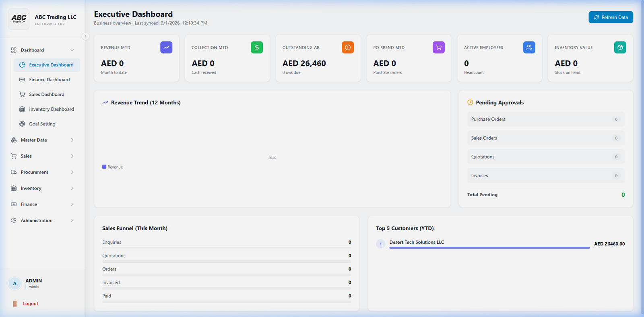Open the Finance Dashboard page
644x317 pixels.
pyautogui.click(x=47, y=80)
